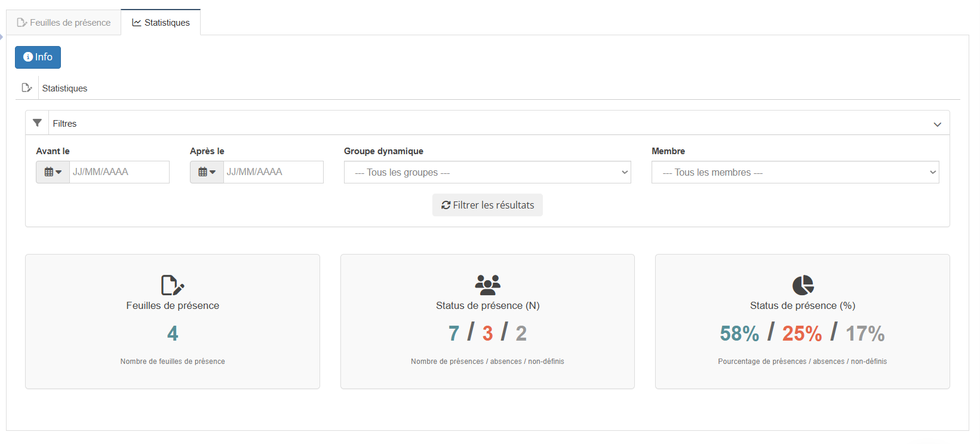Click the red 25% absence percentage
This screenshot has height=444, width=980.
pyautogui.click(x=802, y=333)
